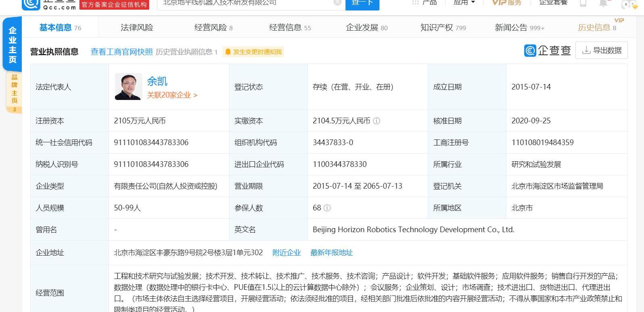644x312 pixels.
Task: Click the 所属行业 value 研究和试验发展
Action: [536, 164]
